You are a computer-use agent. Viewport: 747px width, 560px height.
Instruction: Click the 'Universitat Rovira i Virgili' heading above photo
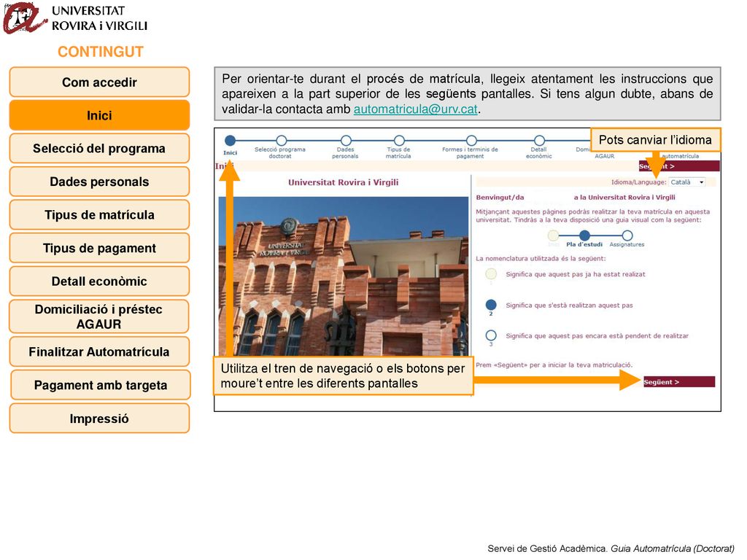coord(343,182)
